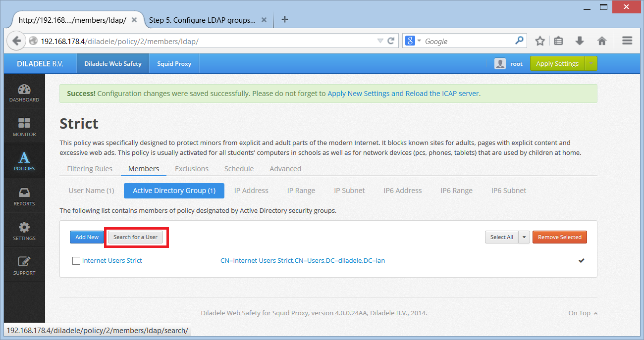This screenshot has height=340, width=644.
Task: Open the Support sidebar section
Action: pos(24,265)
